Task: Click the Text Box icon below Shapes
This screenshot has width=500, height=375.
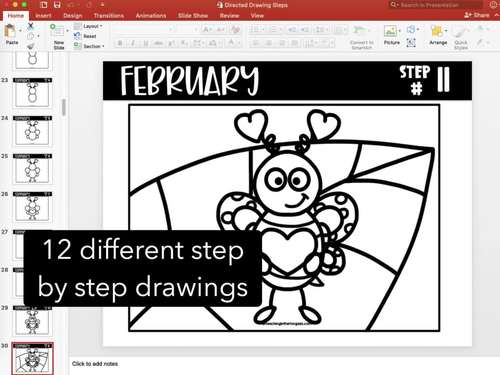Action: click(411, 43)
